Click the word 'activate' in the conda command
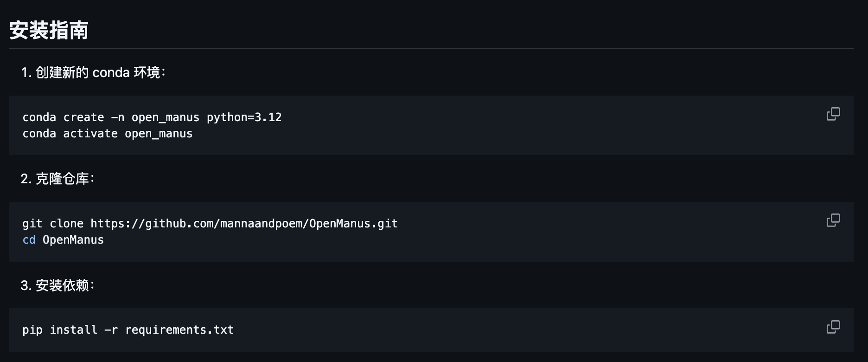 tap(90, 134)
